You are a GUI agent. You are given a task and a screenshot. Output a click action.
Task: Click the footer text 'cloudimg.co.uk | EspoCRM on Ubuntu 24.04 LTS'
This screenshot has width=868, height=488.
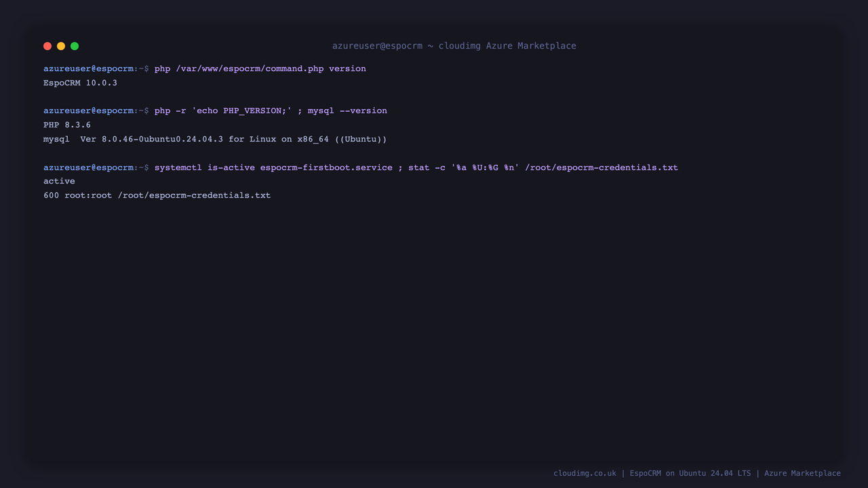(x=652, y=473)
